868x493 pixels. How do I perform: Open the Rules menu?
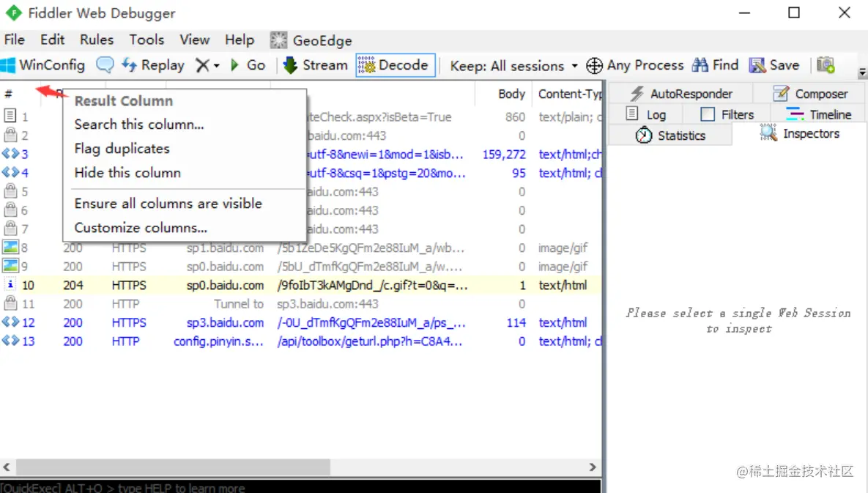[x=97, y=40]
